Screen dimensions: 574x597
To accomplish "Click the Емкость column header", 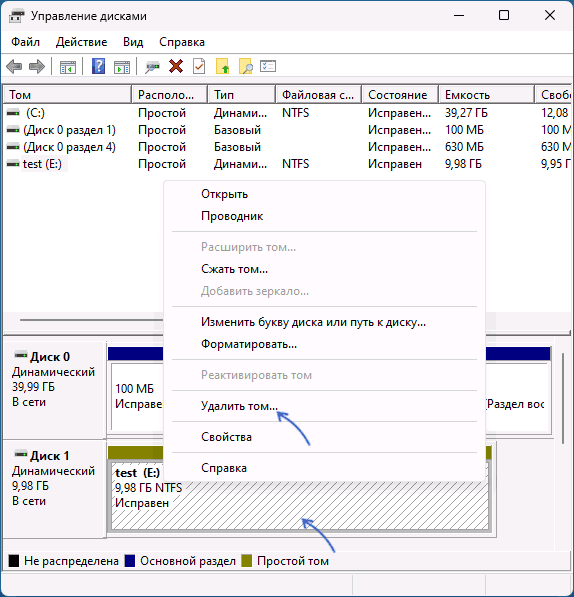I will [x=486, y=94].
